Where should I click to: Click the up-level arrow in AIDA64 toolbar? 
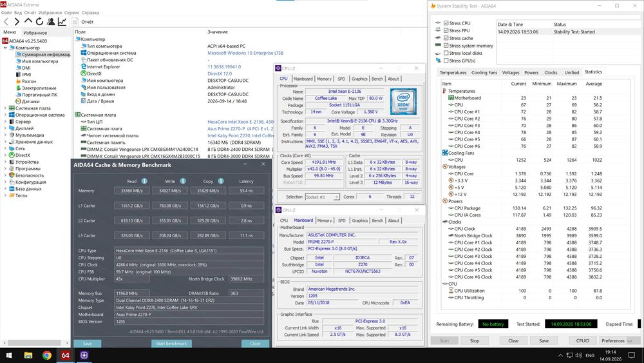[x=28, y=21]
